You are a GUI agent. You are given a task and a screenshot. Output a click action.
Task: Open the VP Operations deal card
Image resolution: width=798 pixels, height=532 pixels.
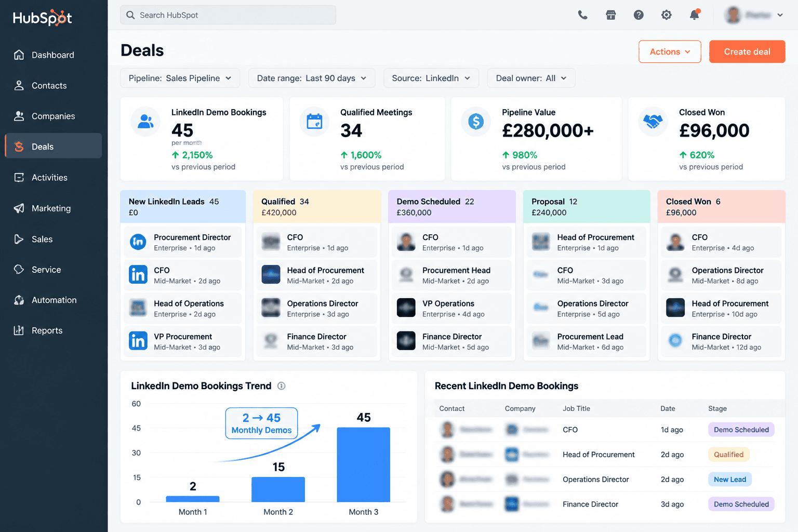tap(452, 308)
